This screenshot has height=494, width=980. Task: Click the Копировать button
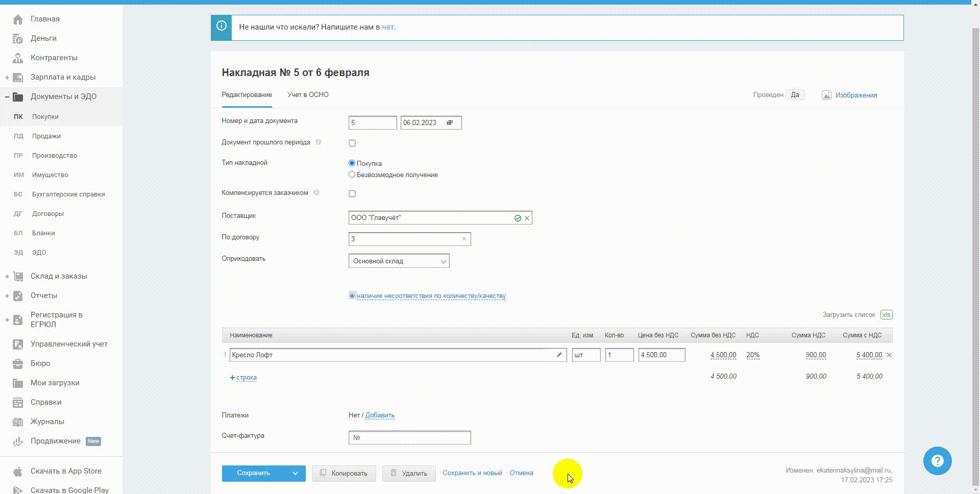(344, 473)
